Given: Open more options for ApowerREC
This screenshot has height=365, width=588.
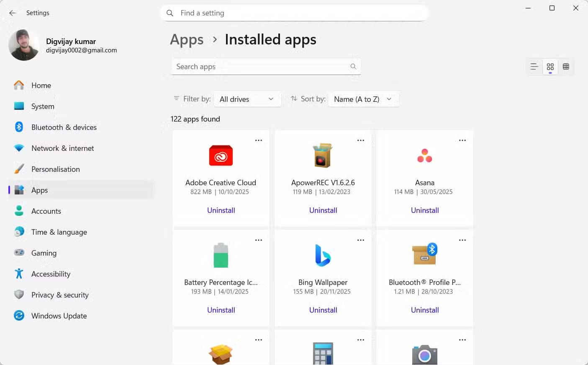Looking at the screenshot, I should tap(360, 140).
